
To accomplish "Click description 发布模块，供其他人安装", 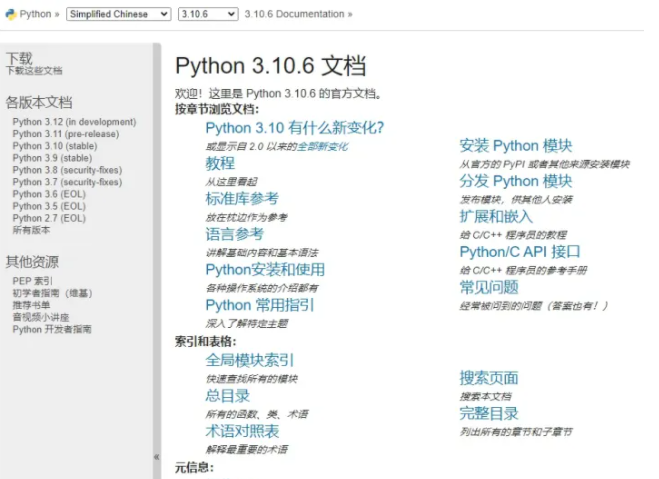I will tap(516, 200).
